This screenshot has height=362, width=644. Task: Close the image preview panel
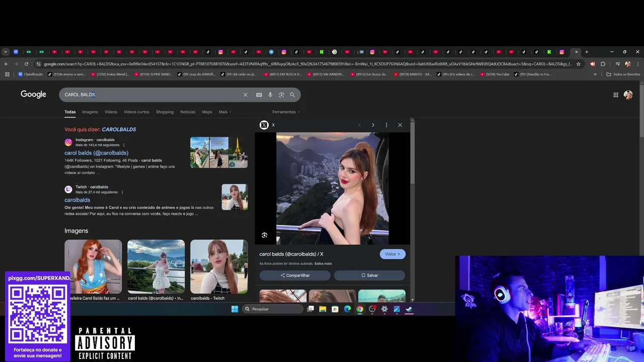click(400, 125)
